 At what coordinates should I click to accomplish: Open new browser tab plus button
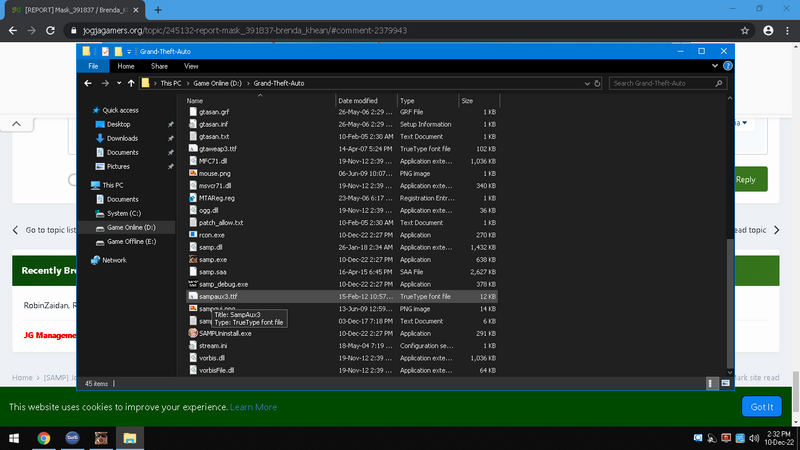click(158, 10)
